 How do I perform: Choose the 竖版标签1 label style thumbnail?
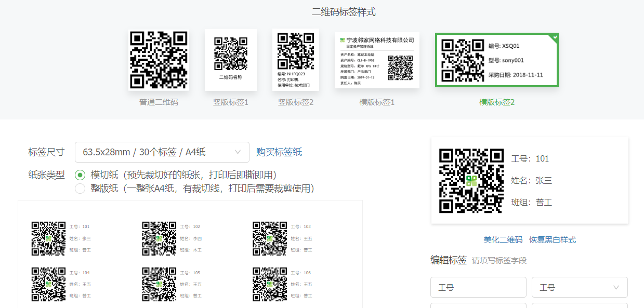[231, 60]
